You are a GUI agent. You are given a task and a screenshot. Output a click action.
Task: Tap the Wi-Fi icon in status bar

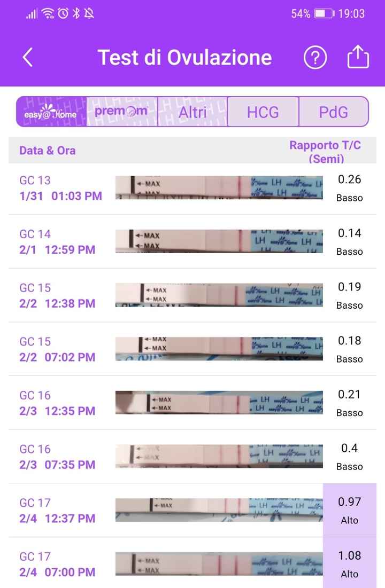pyautogui.click(x=49, y=13)
